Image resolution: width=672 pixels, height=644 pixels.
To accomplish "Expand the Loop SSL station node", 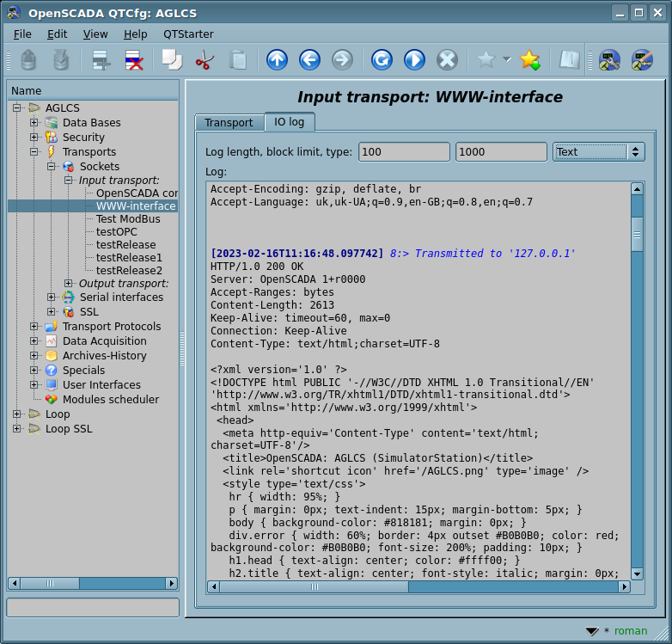I will click(16, 428).
